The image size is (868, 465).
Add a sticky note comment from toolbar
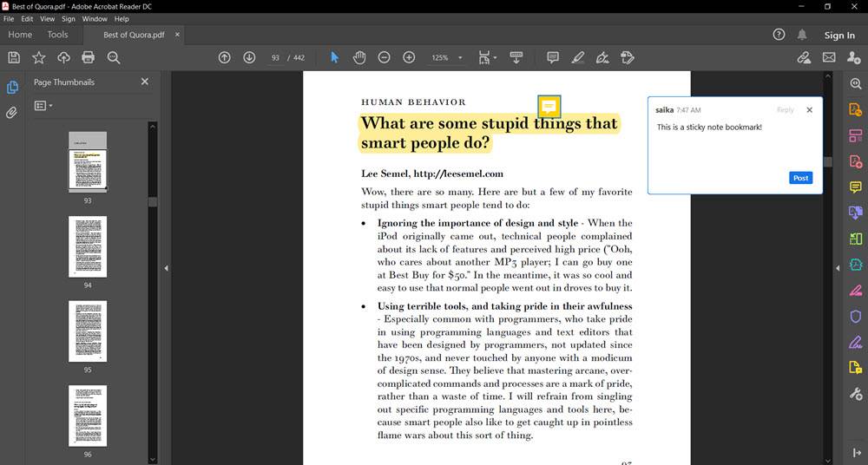tap(553, 57)
